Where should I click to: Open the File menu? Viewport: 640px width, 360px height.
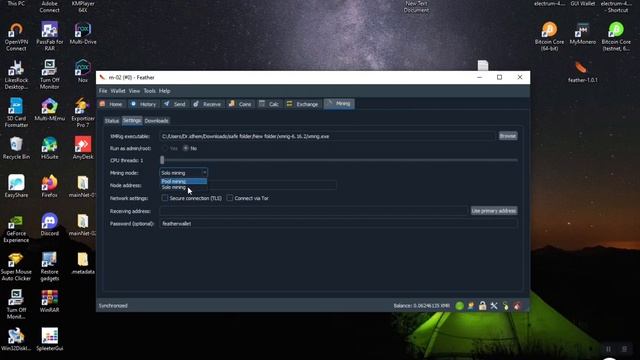[103, 91]
